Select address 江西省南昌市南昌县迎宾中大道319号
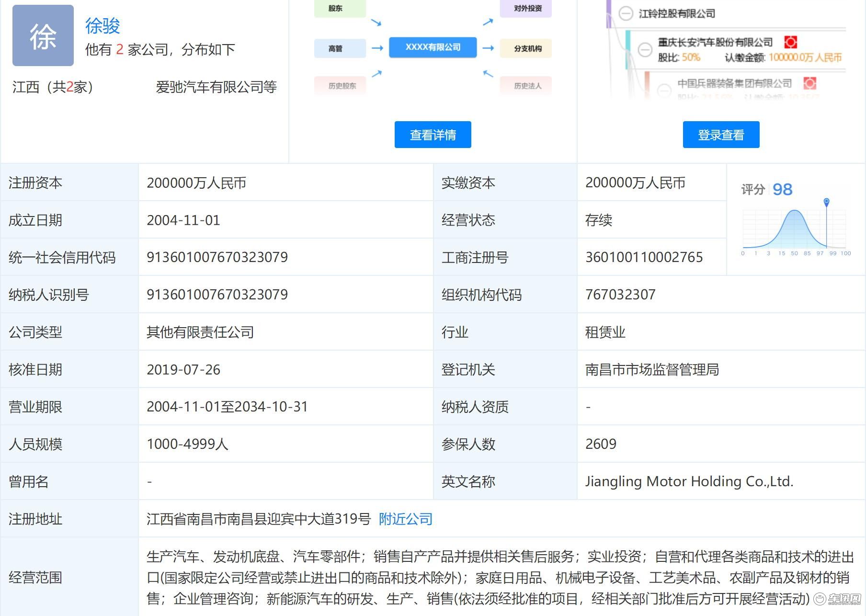 (259, 519)
